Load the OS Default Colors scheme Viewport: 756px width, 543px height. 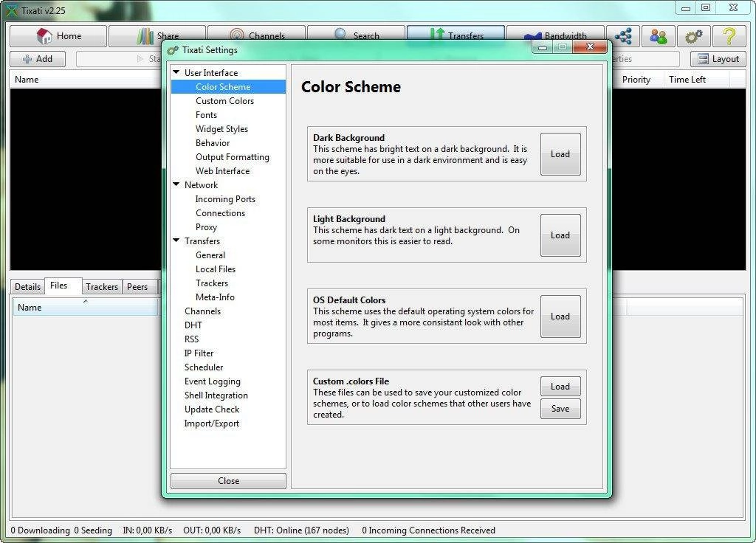click(x=560, y=316)
